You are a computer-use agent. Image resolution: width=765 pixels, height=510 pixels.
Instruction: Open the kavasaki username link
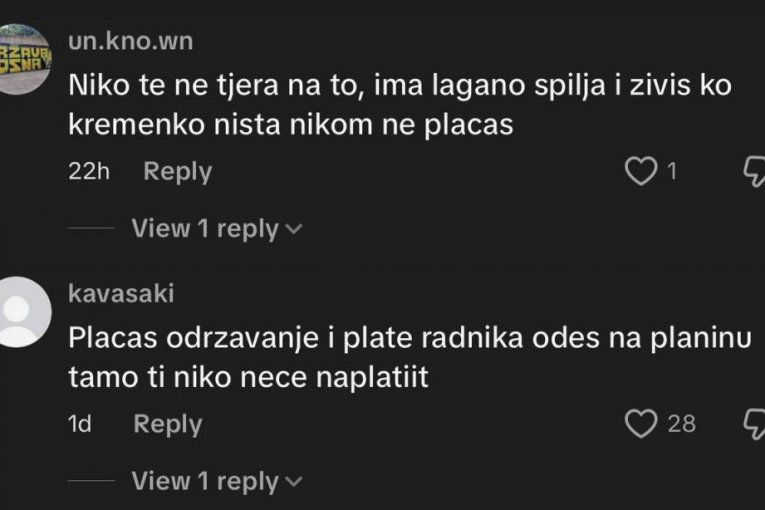[121, 293]
